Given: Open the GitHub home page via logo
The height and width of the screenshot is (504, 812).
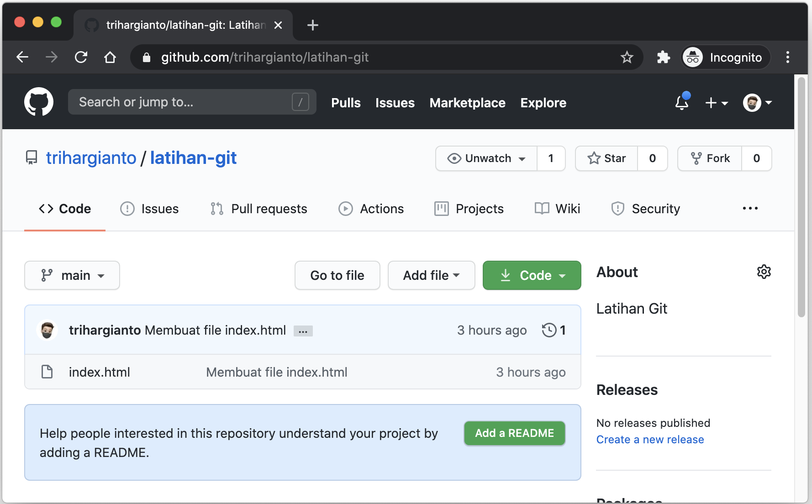Looking at the screenshot, I should tap(39, 101).
